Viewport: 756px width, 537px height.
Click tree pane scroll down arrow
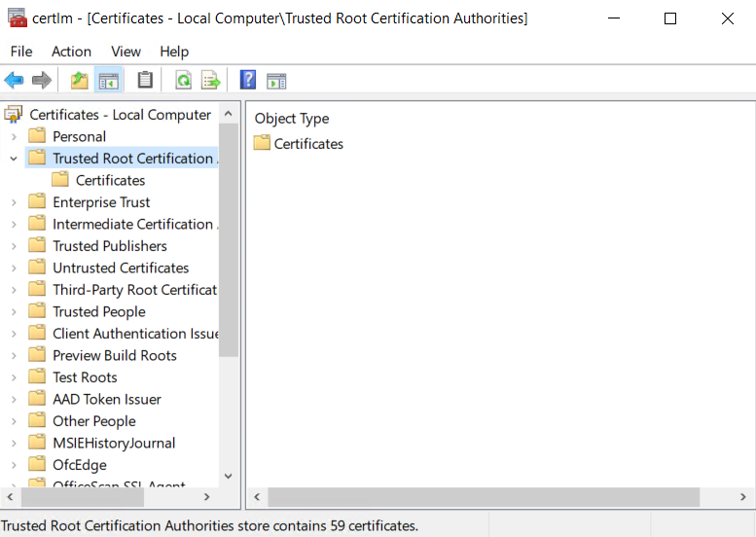pos(229,476)
